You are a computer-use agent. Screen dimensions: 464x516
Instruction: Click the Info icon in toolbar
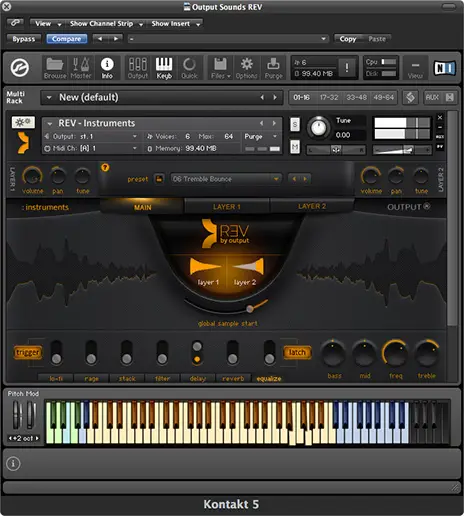[x=107, y=68]
